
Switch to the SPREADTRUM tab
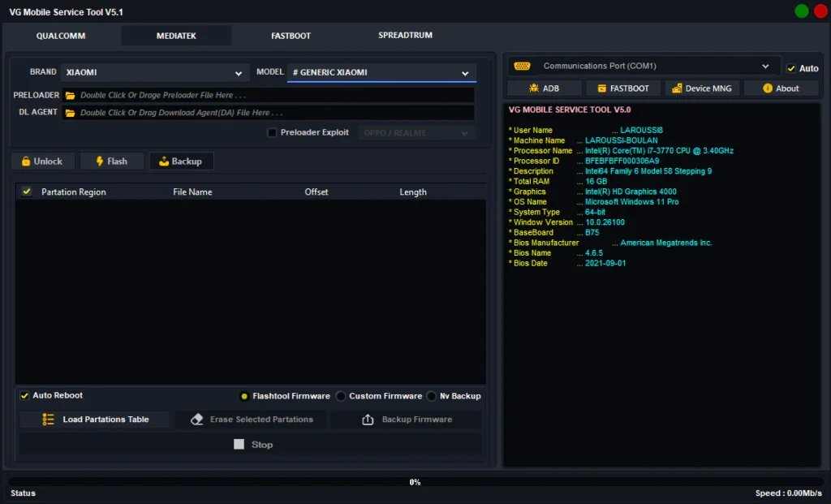[x=405, y=35]
